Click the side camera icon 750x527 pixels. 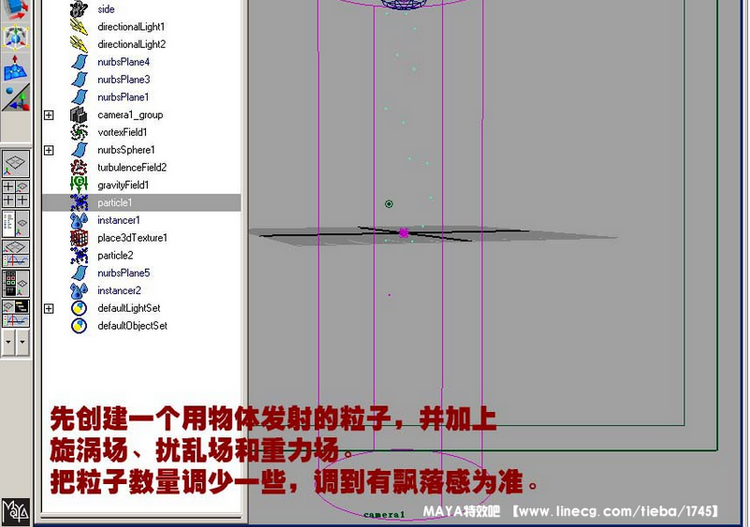click(x=79, y=9)
